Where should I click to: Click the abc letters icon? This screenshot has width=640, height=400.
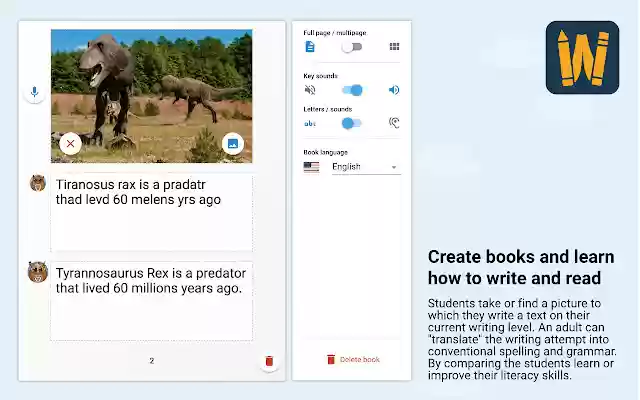tap(310, 124)
